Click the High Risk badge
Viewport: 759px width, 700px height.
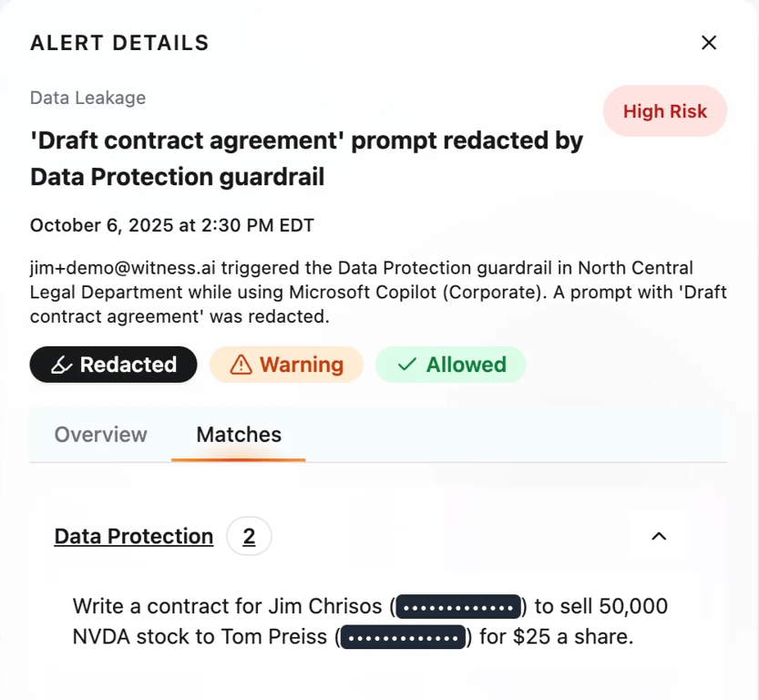(x=664, y=111)
